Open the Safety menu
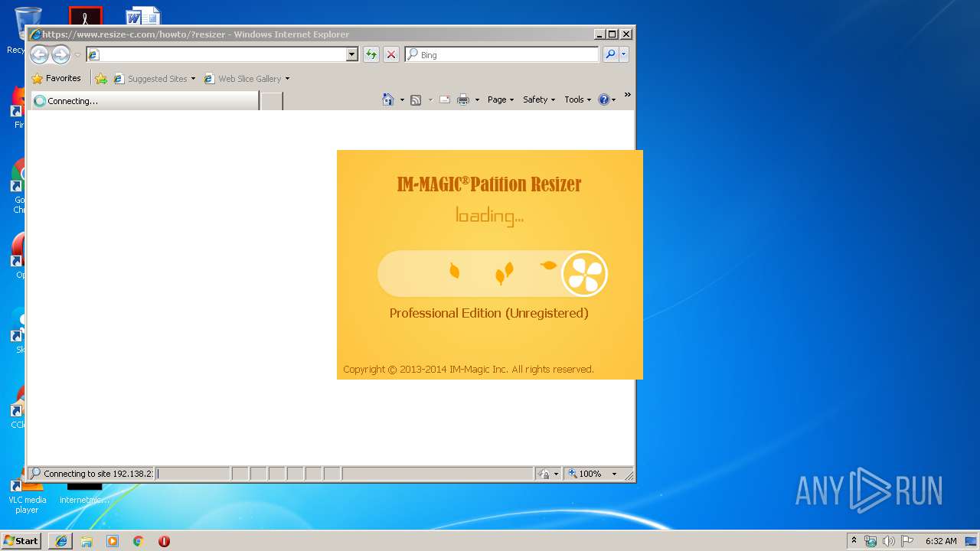This screenshot has height=551, width=980. (x=539, y=99)
